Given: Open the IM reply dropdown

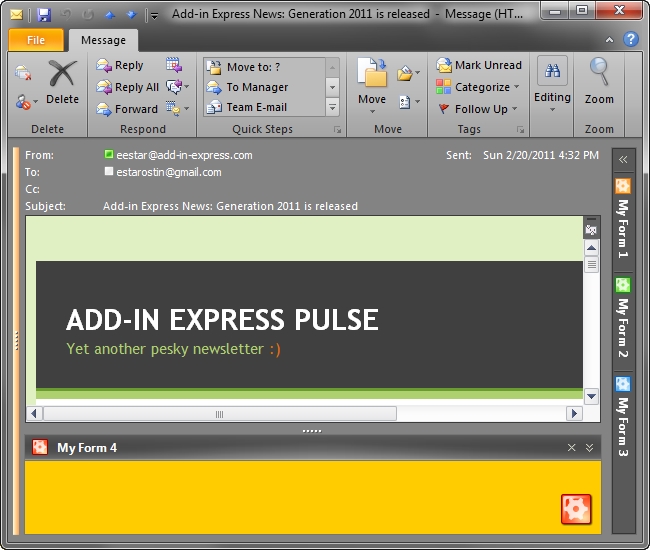Looking at the screenshot, I should click(x=177, y=87).
